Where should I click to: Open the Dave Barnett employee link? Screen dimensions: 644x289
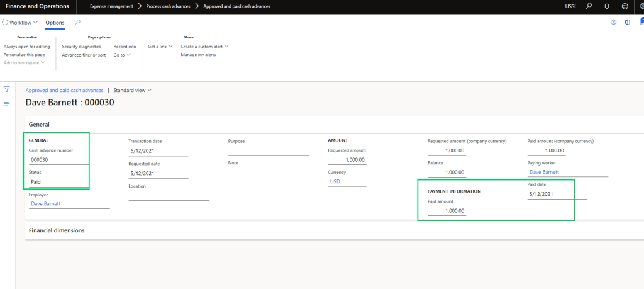(x=45, y=203)
